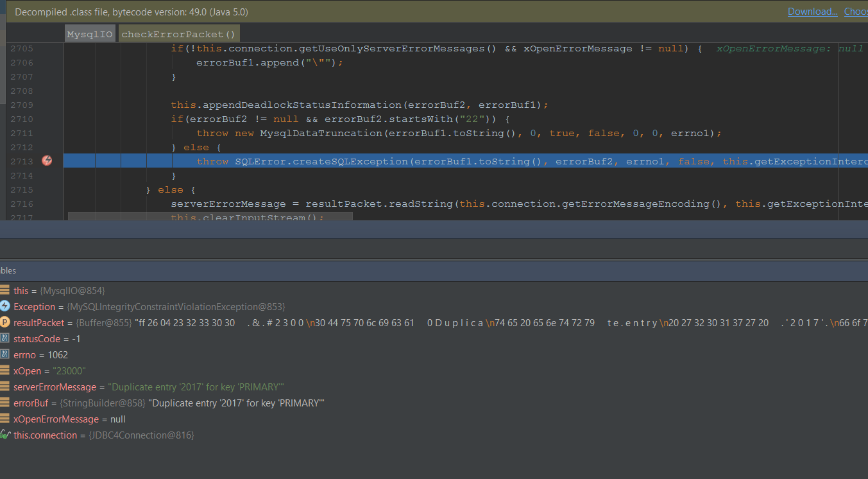The width and height of the screenshot is (868, 479).
Task: Click the resultPacket parameter icon
Action: [5, 323]
